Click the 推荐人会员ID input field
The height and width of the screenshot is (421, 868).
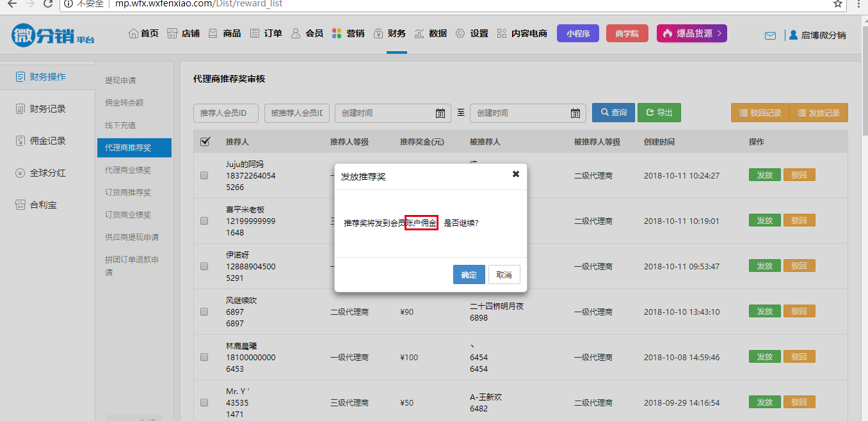click(x=225, y=113)
